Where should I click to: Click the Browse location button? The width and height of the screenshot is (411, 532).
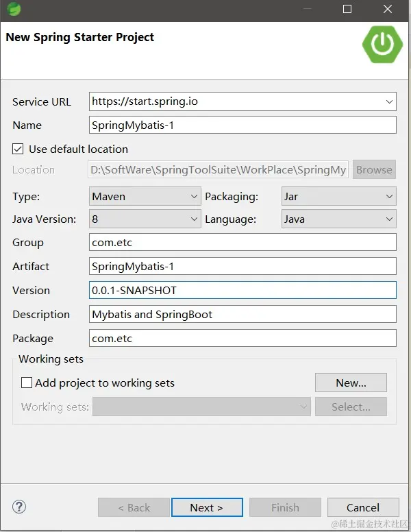[x=374, y=169]
